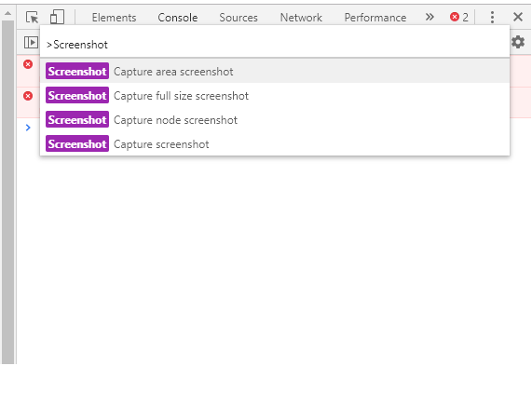Close the DevTools panel
The width and height of the screenshot is (532, 393).
518,17
